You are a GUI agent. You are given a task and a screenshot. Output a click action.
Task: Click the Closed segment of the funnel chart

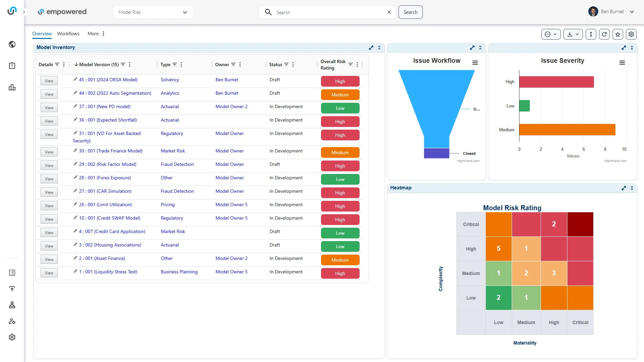(x=436, y=153)
